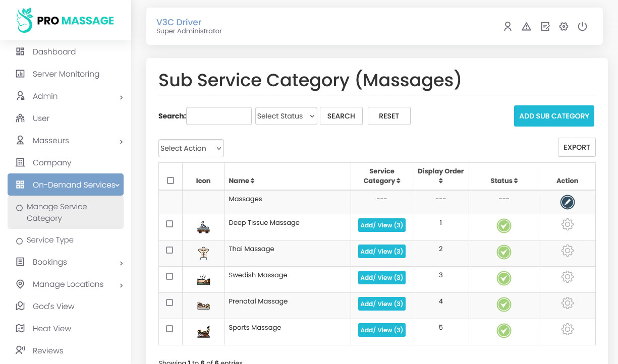Collapse the On-Demand Services menu
Screen dimensions: 618x364
pyautogui.click(x=66, y=185)
